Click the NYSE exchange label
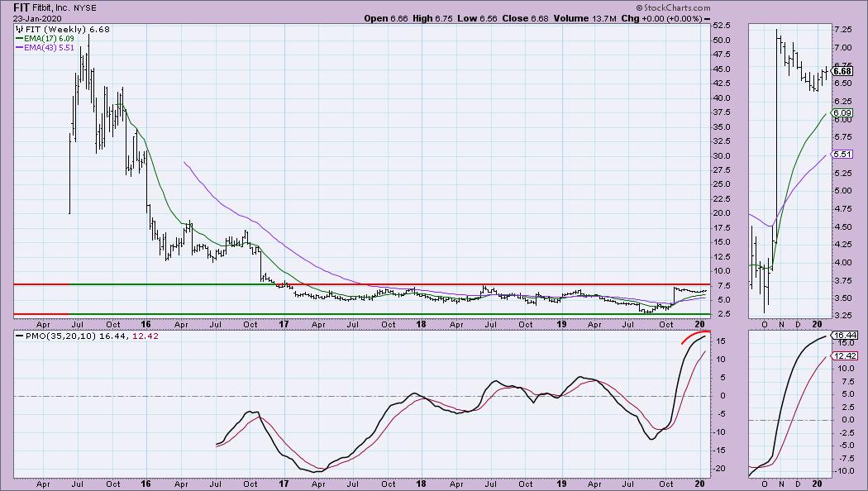 coord(84,8)
